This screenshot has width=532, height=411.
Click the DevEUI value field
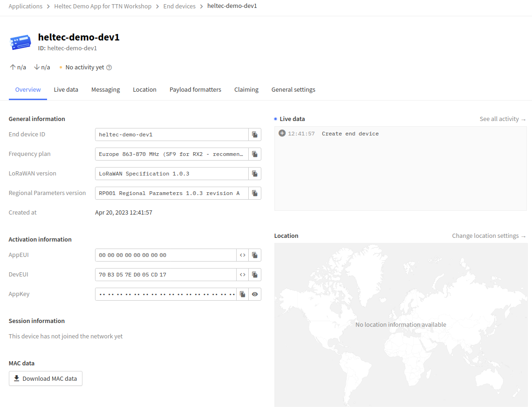pos(165,275)
